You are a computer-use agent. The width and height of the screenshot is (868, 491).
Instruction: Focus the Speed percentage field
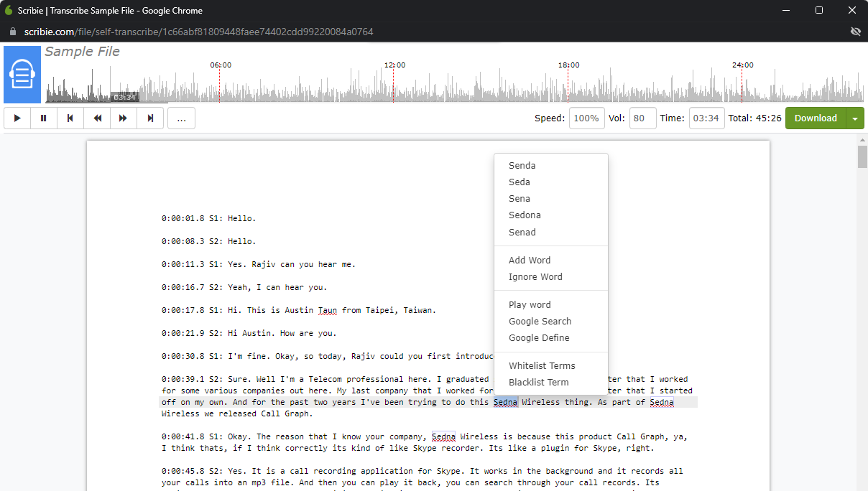pyautogui.click(x=587, y=118)
